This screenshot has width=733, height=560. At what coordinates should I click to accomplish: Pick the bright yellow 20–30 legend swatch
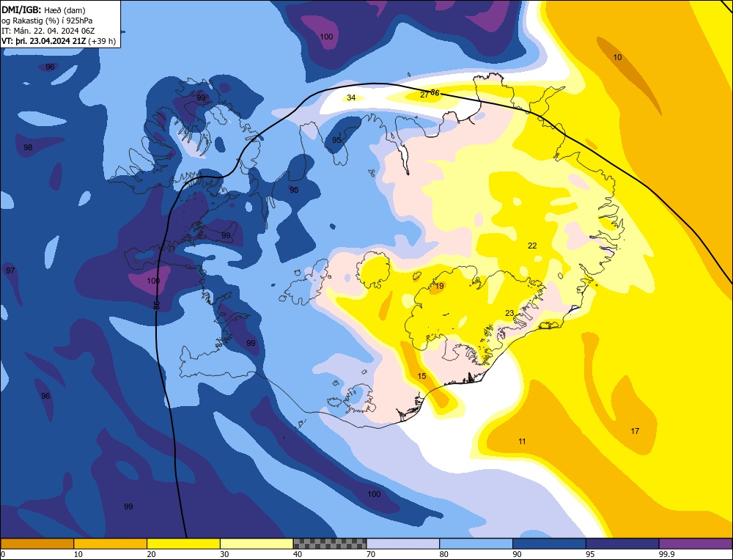pyautogui.click(x=184, y=543)
